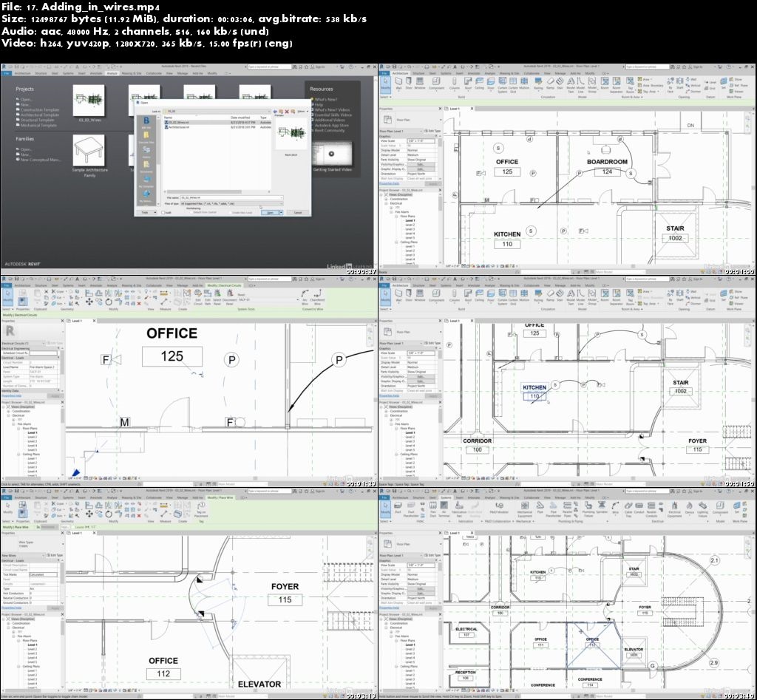Select the Duct tool in Systems ribbon

[x=397, y=506]
